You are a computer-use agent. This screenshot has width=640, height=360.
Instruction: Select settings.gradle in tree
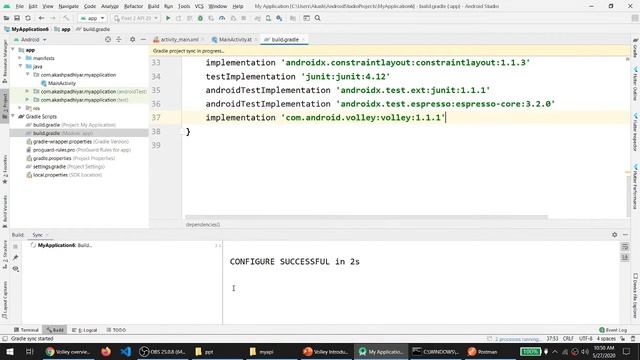tap(65, 167)
